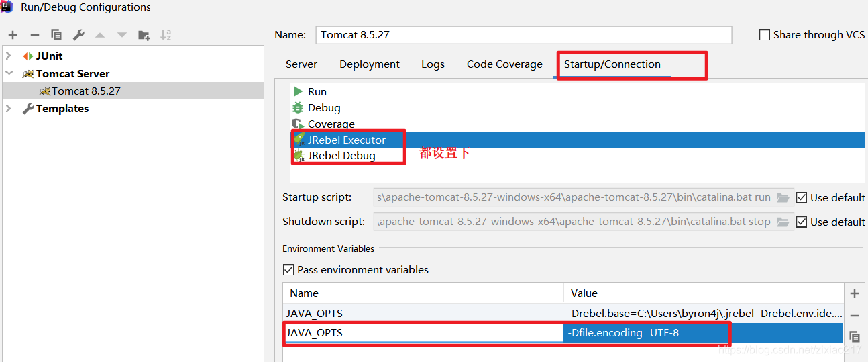Sort configurations alphabetically
Screen dimensions: 868x362
166,35
